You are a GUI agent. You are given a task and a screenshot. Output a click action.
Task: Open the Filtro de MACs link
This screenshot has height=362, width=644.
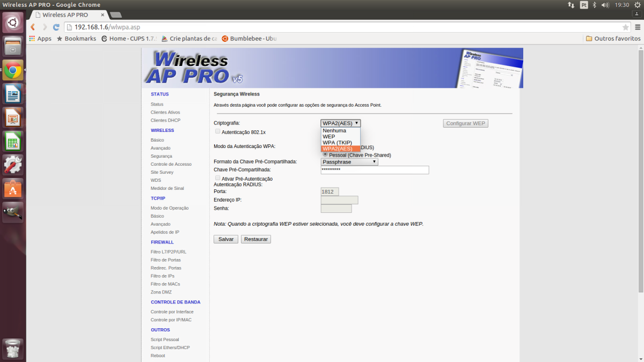click(x=165, y=284)
